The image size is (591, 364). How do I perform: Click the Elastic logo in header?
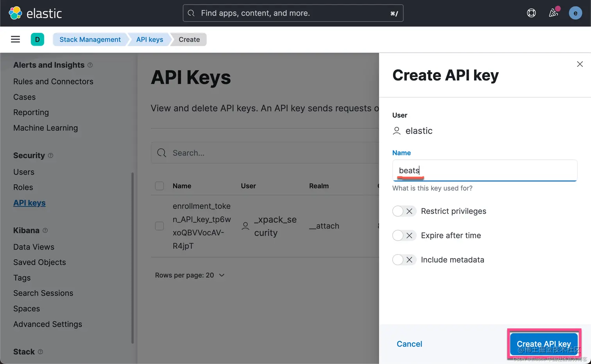pyautogui.click(x=35, y=13)
